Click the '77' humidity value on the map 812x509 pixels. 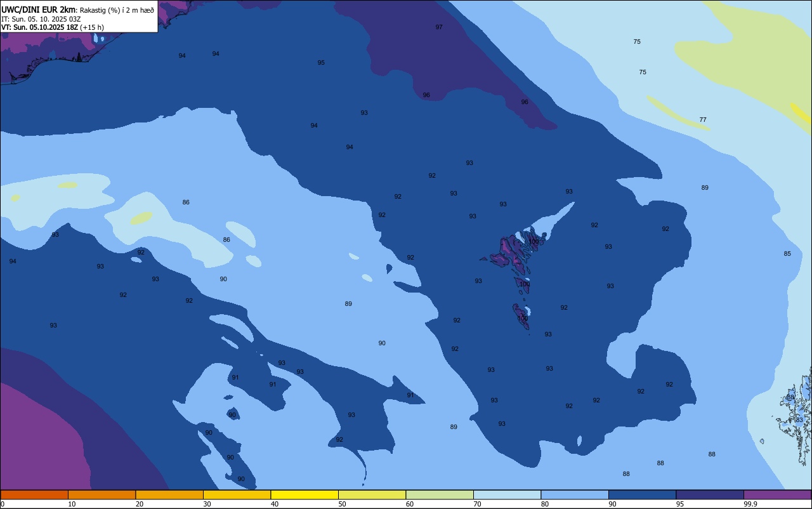[x=703, y=119]
